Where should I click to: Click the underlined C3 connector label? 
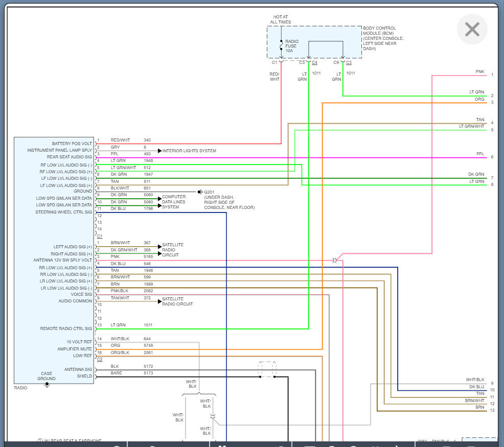(349, 62)
